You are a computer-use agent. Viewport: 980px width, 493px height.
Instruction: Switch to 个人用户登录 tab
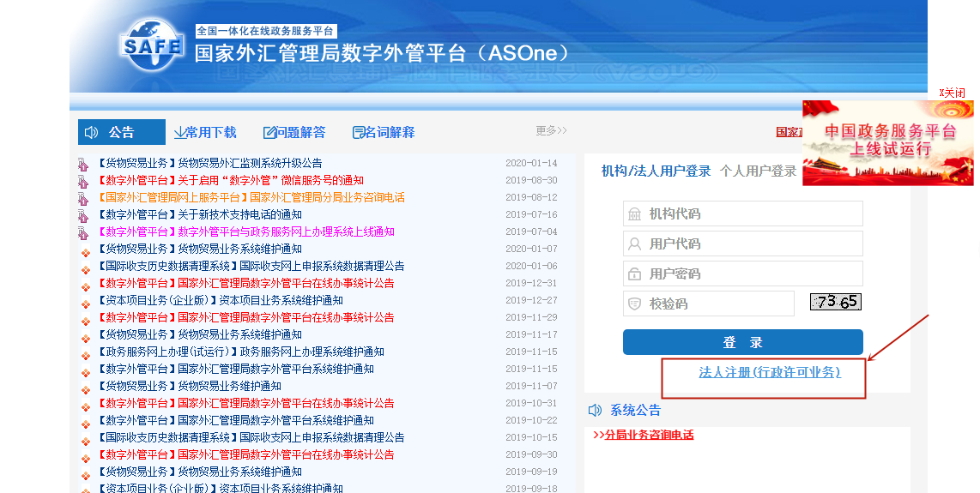[758, 171]
